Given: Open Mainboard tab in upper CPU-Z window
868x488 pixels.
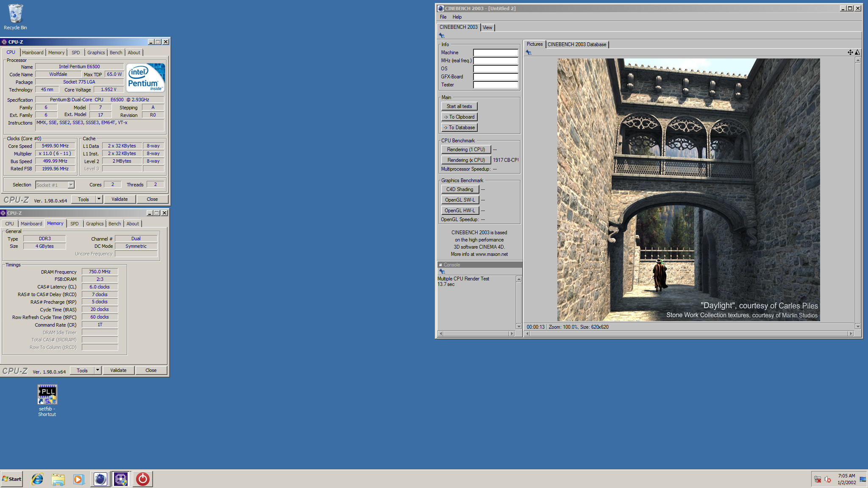Looking at the screenshot, I should (33, 53).
